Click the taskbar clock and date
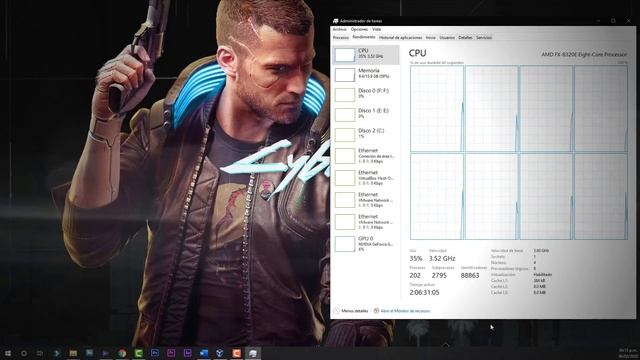 tap(628, 353)
